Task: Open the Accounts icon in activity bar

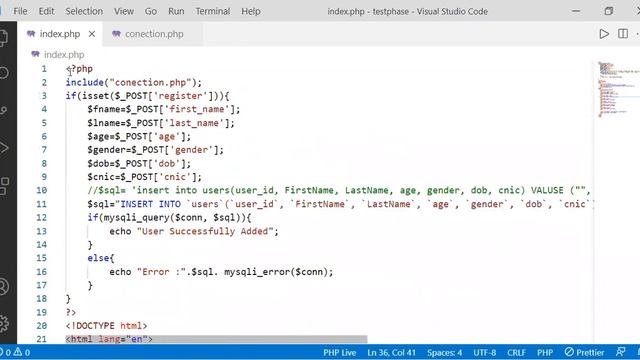Action: (x=3, y=287)
